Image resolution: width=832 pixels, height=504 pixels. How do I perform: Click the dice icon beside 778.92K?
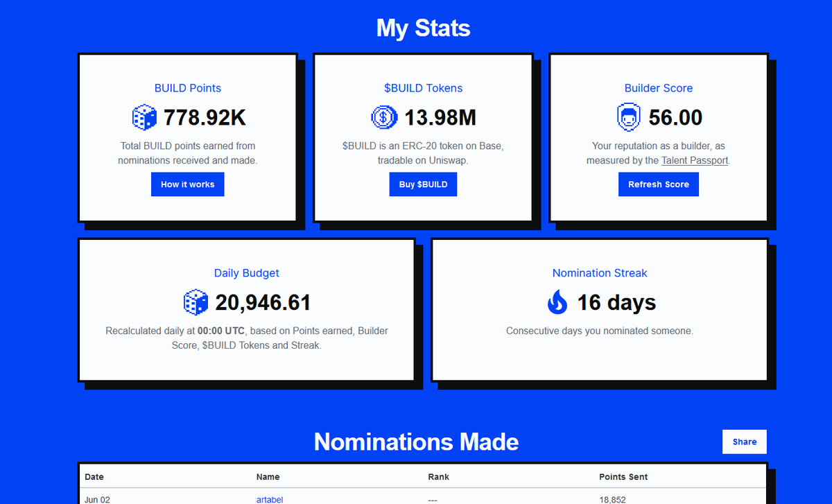pyautogui.click(x=144, y=117)
